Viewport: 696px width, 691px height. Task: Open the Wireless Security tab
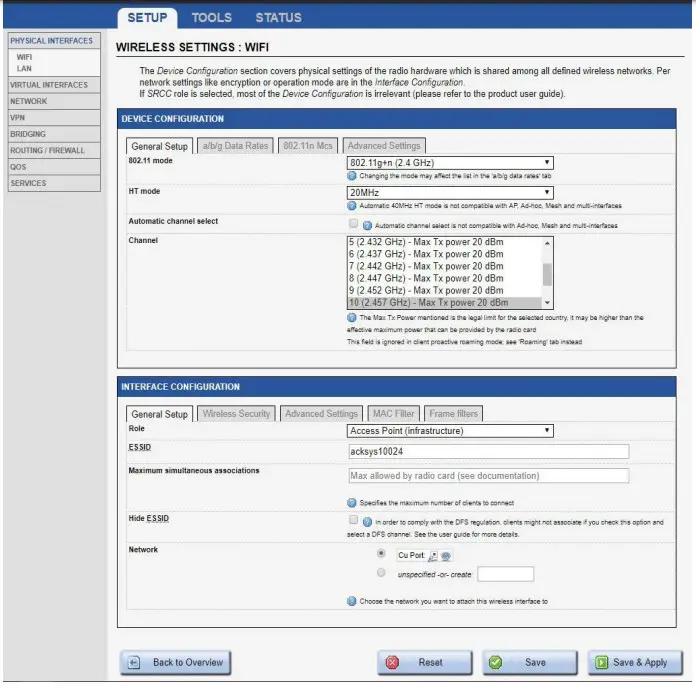tap(236, 414)
